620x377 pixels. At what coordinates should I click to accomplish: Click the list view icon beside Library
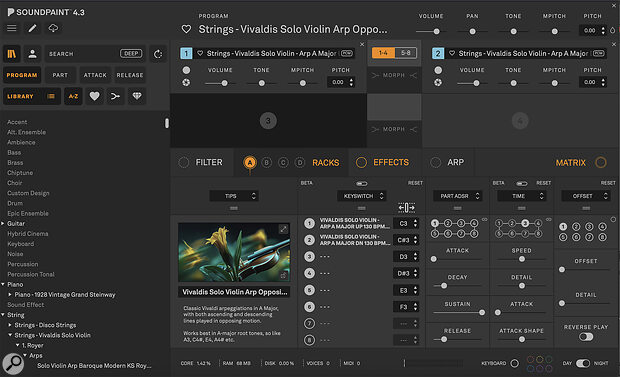51,96
